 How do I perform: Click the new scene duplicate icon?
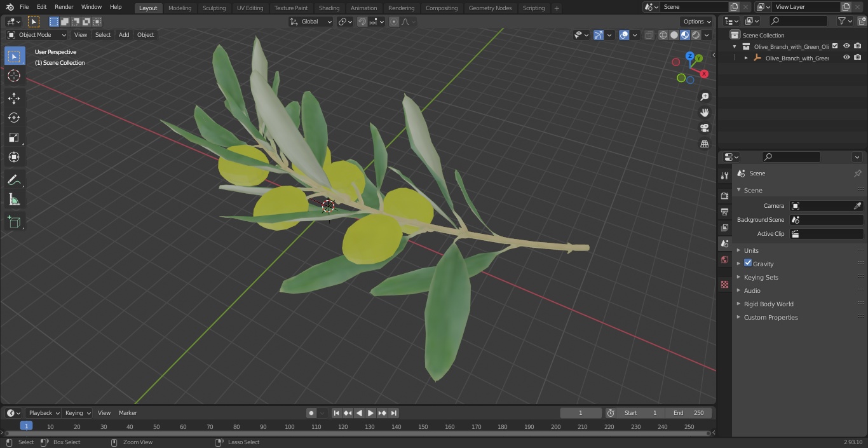(x=734, y=7)
